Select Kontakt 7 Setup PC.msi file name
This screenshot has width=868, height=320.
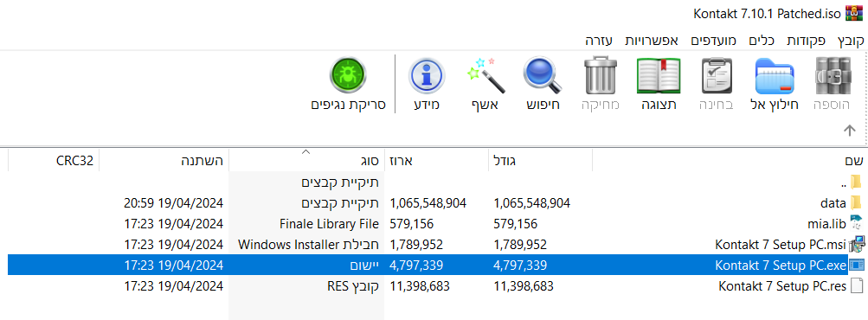click(781, 245)
